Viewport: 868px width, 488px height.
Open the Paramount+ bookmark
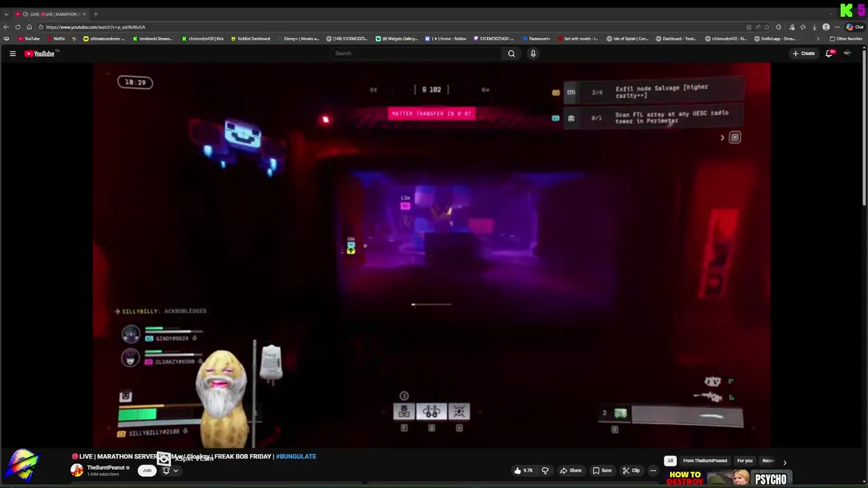(536, 39)
